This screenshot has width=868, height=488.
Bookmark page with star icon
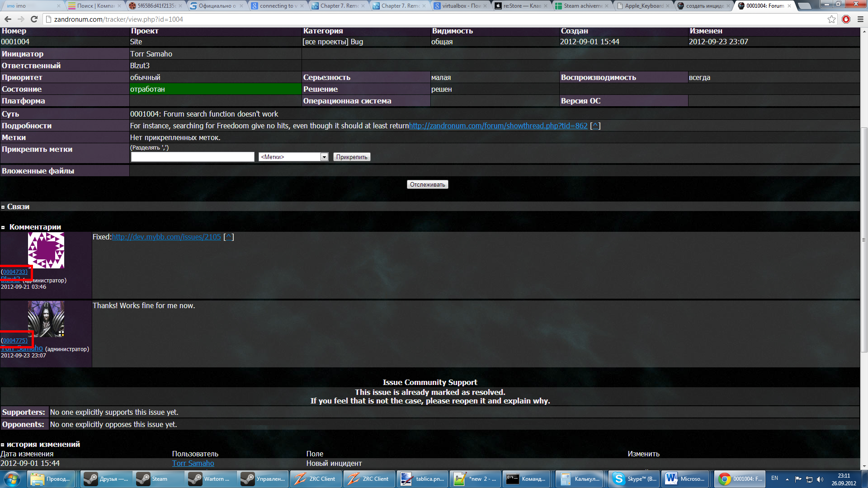tap(831, 19)
